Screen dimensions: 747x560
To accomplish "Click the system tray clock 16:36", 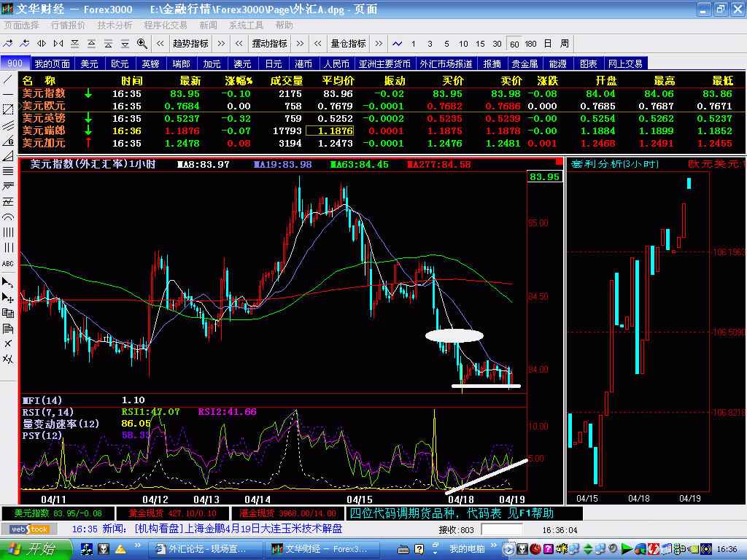I will (727, 549).
